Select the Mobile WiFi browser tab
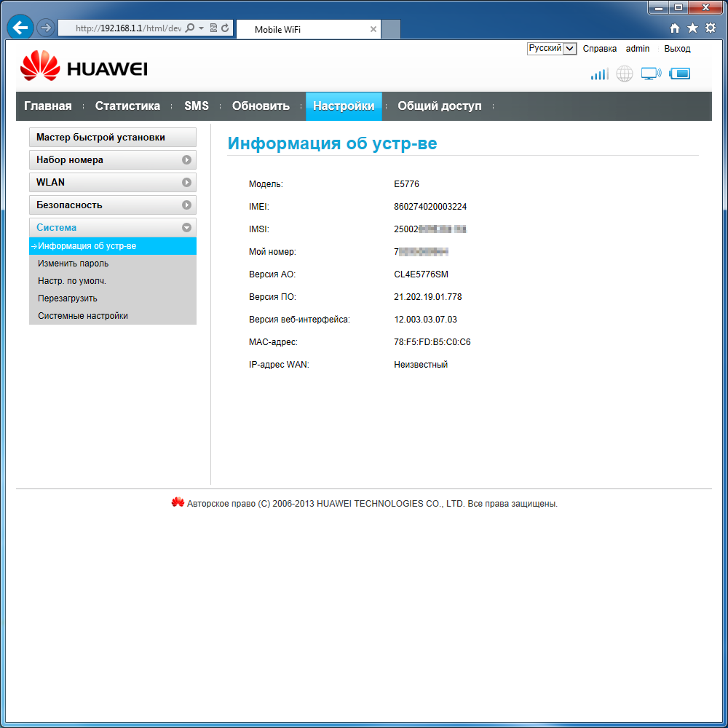 coord(309,29)
